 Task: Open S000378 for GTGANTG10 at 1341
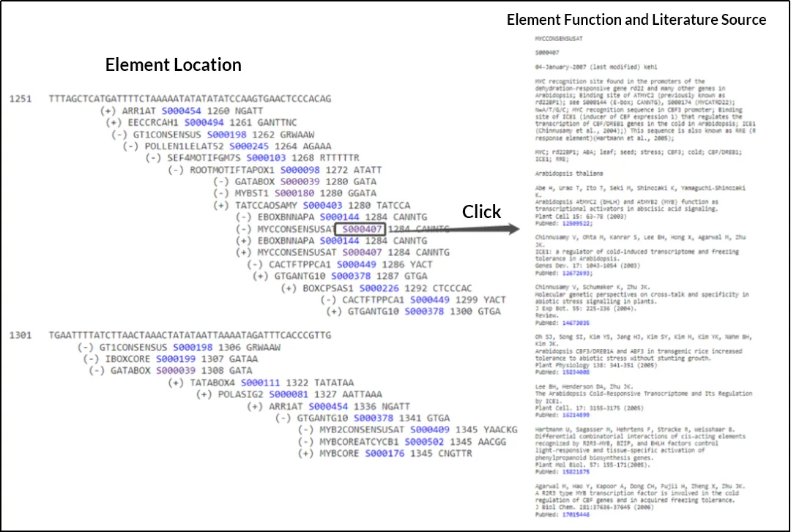pos(374,418)
